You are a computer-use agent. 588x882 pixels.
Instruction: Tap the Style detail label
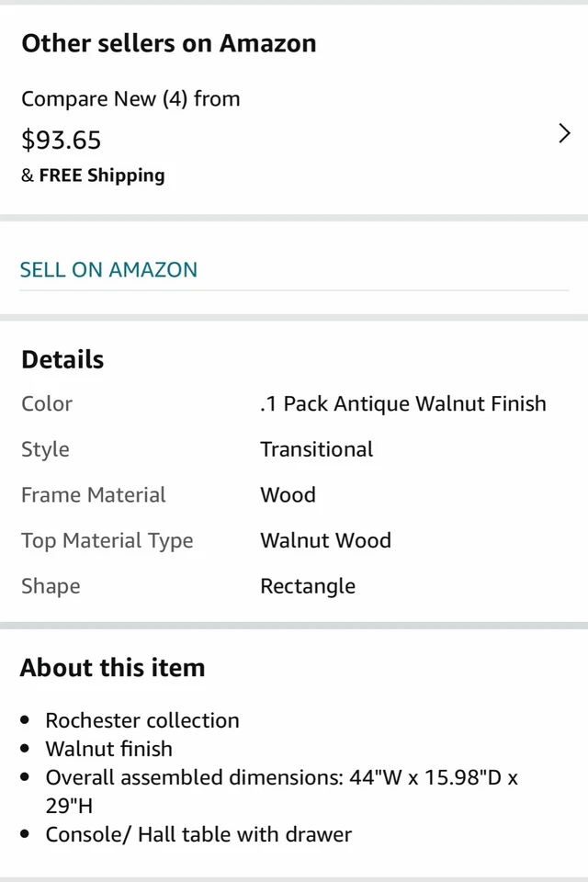click(x=45, y=449)
